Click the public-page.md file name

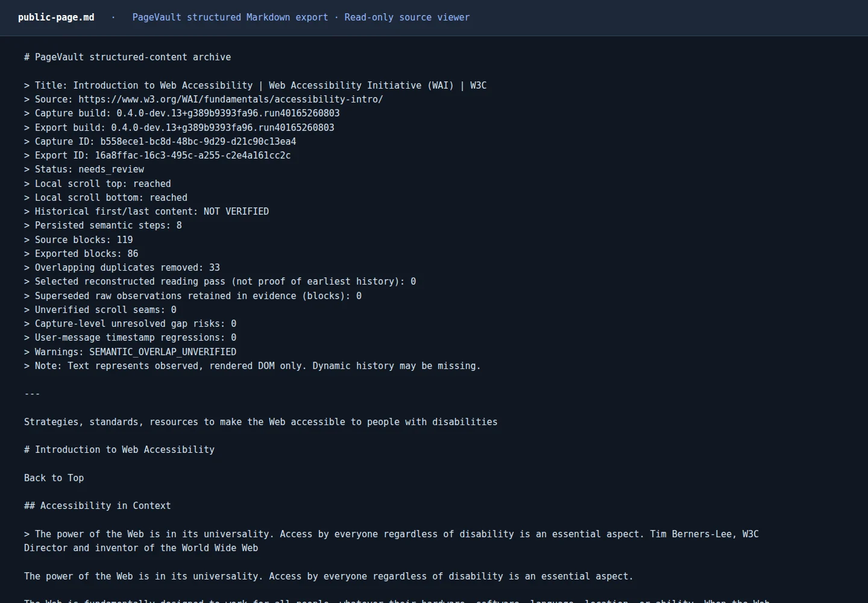56,17
